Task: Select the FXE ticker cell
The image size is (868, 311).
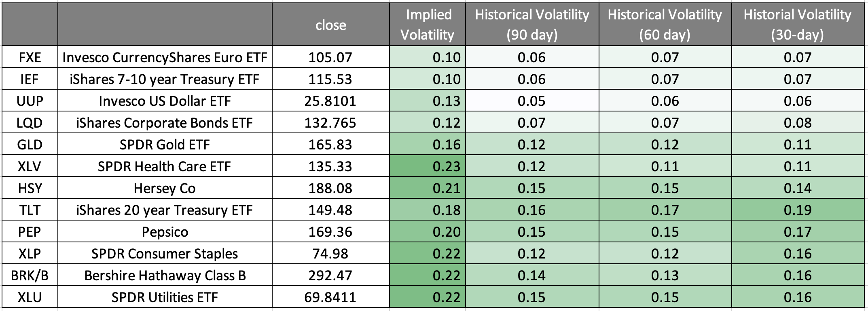Action: pyautogui.click(x=30, y=57)
